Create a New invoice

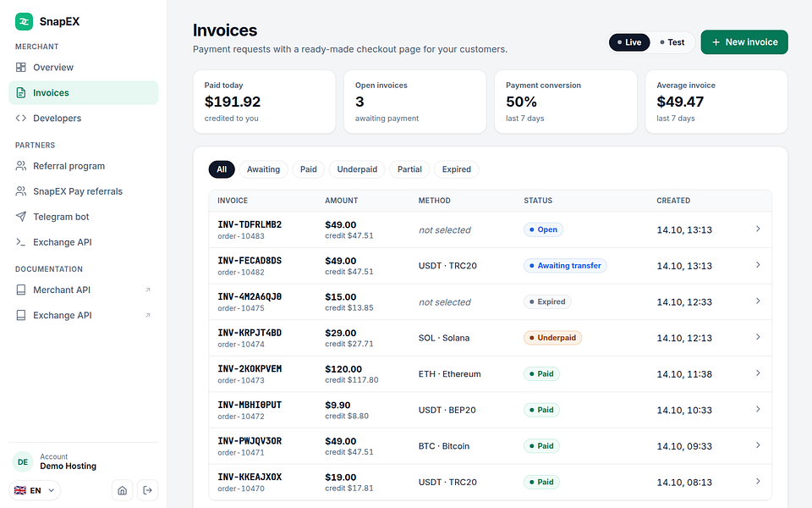(x=744, y=42)
